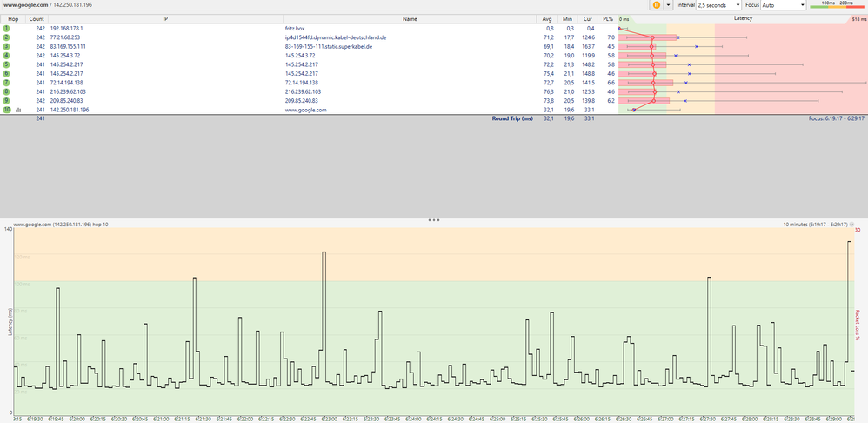The width and height of the screenshot is (868, 423).
Task: Click hop 2 average value 71,2
Action: (549, 37)
